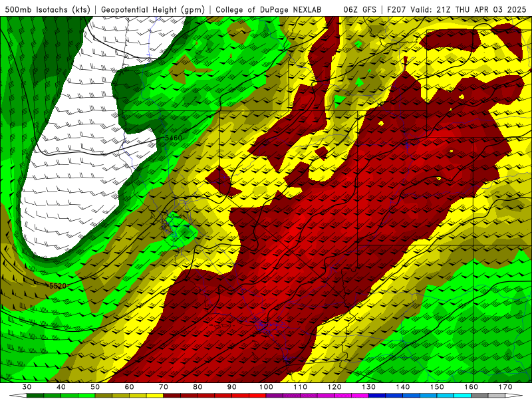Click the 100 value on the color scale

[266, 387]
